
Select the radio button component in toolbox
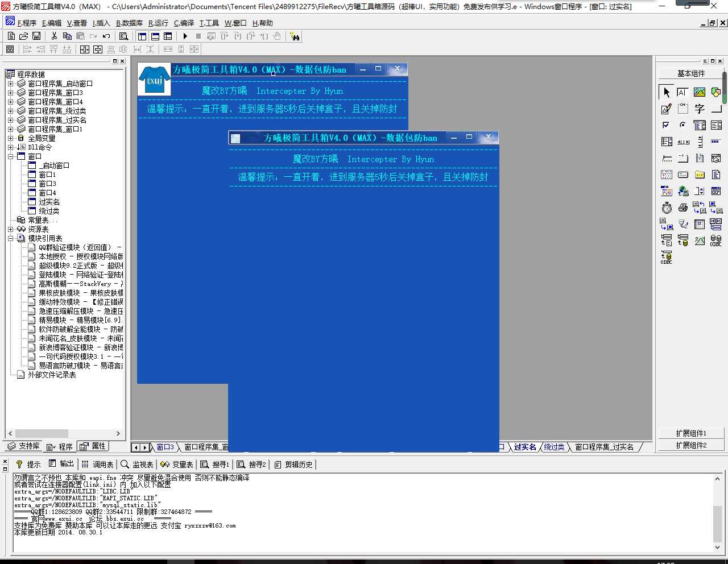[x=683, y=125]
